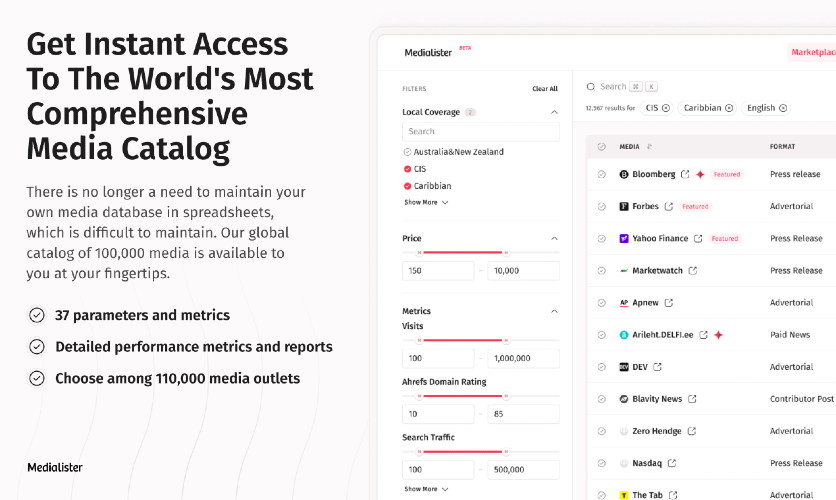The width and height of the screenshot is (836, 500).
Task: Click the Search Traffic maximum field 500,000
Action: click(x=523, y=470)
